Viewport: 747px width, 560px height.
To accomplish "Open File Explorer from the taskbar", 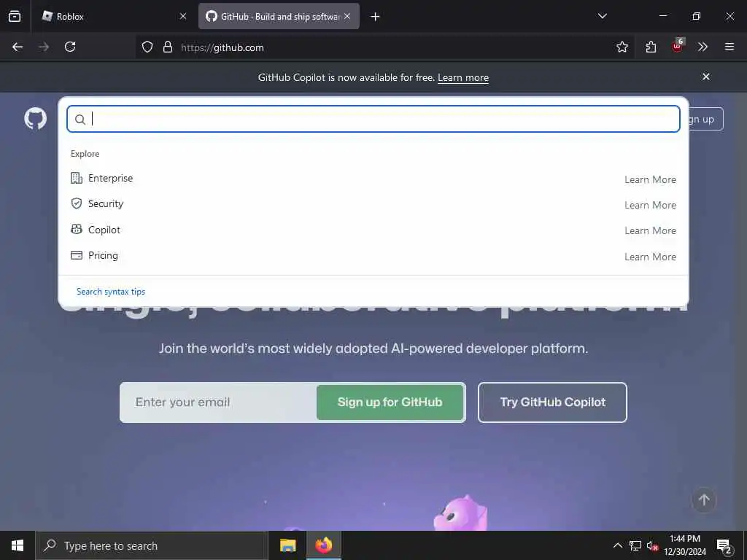I will [x=287, y=545].
